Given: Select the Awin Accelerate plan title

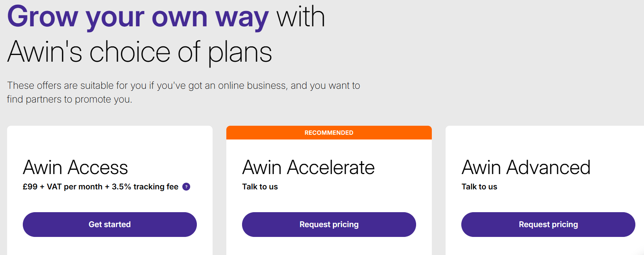Looking at the screenshot, I should [308, 168].
